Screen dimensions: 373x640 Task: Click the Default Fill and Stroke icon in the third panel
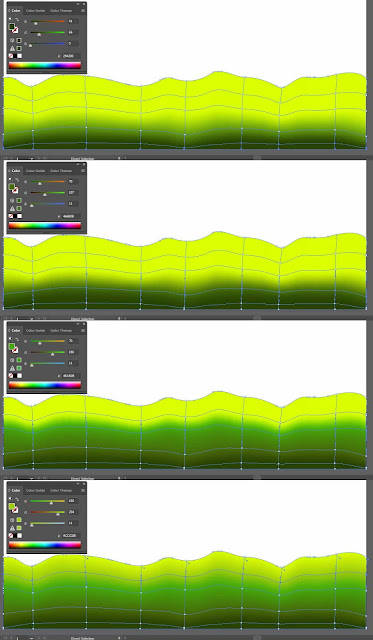click(10, 339)
